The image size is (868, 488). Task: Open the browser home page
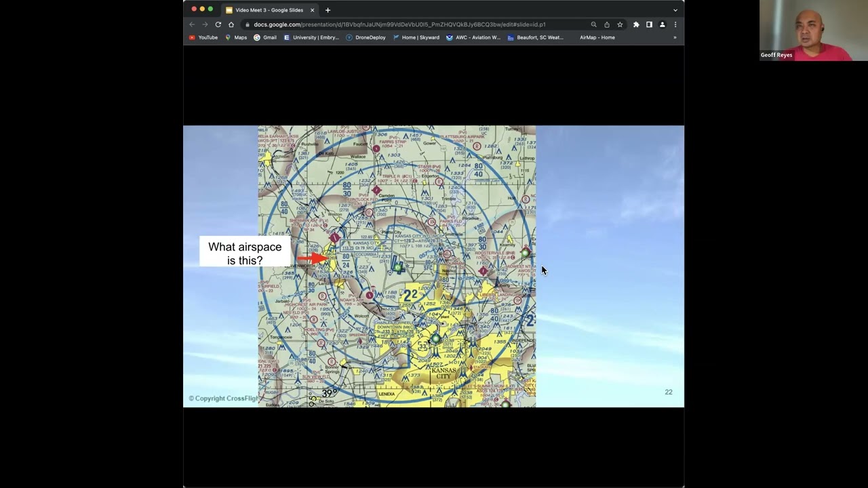(231, 24)
